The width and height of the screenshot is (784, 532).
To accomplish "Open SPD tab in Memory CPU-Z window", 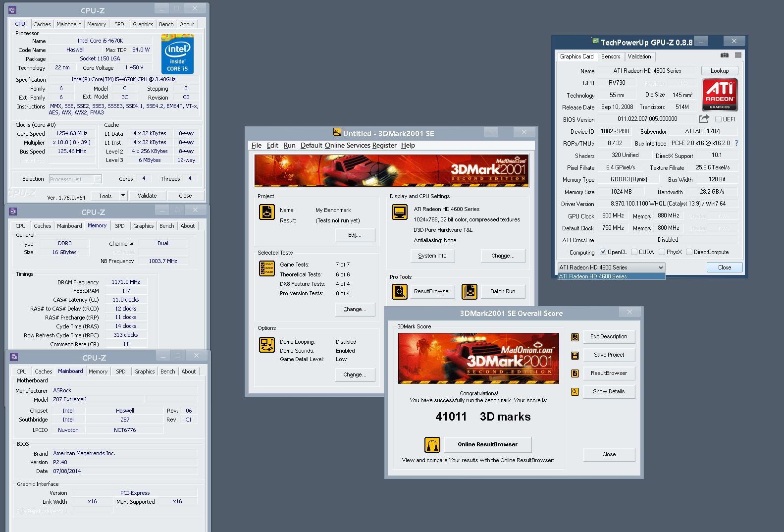I will click(120, 226).
